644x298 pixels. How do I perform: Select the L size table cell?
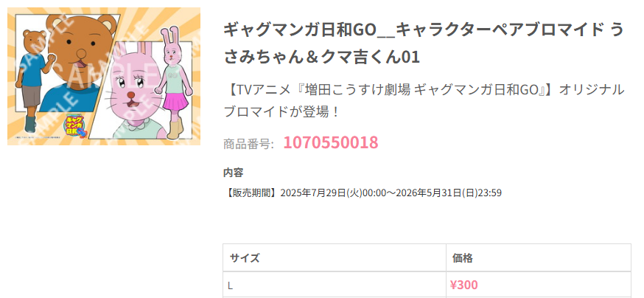(x=335, y=285)
